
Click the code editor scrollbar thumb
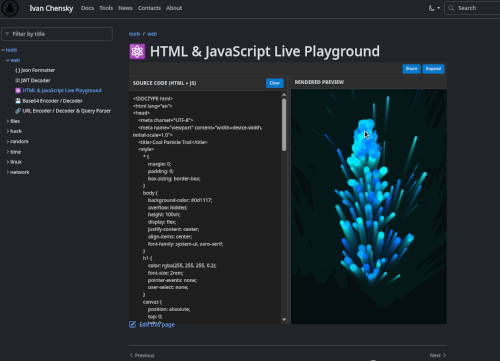pos(284,125)
